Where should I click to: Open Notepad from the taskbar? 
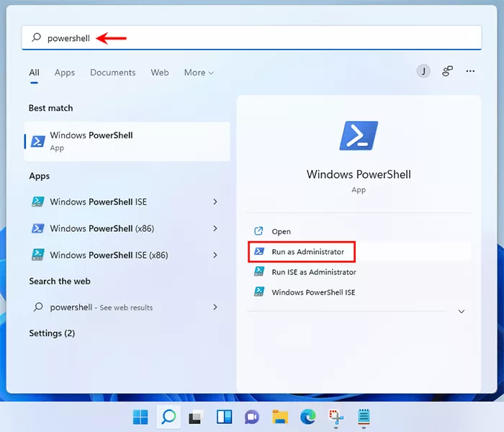[364, 417]
